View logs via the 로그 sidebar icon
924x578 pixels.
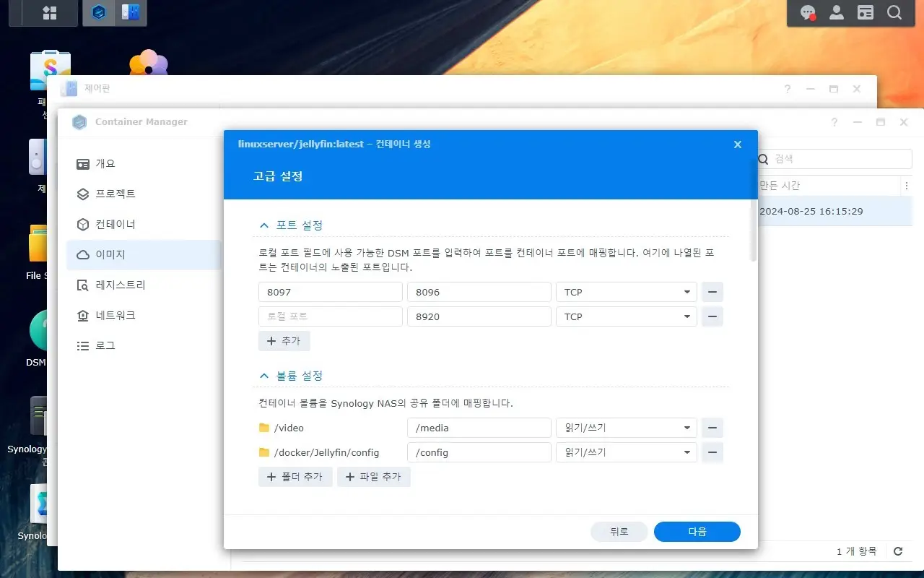point(107,345)
